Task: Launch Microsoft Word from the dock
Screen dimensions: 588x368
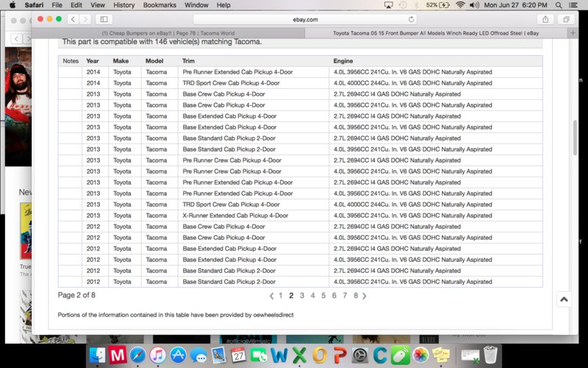Action: [x=279, y=355]
